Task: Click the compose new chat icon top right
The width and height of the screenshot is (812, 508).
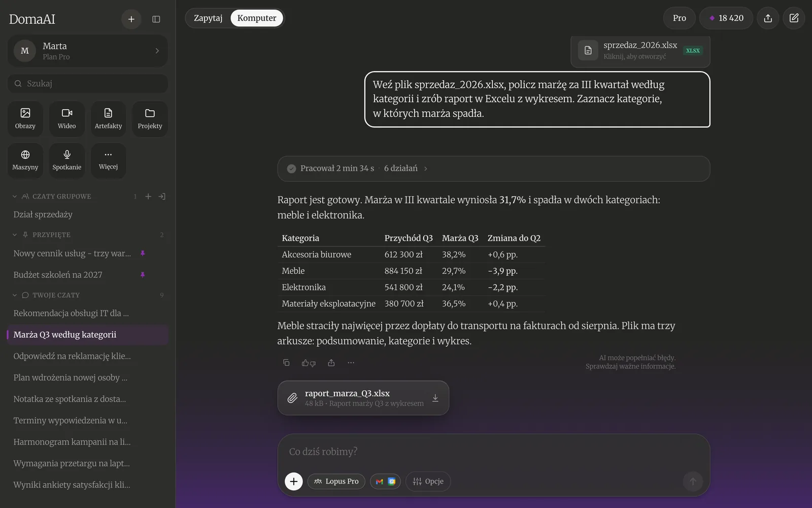Action: (x=794, y=18)
